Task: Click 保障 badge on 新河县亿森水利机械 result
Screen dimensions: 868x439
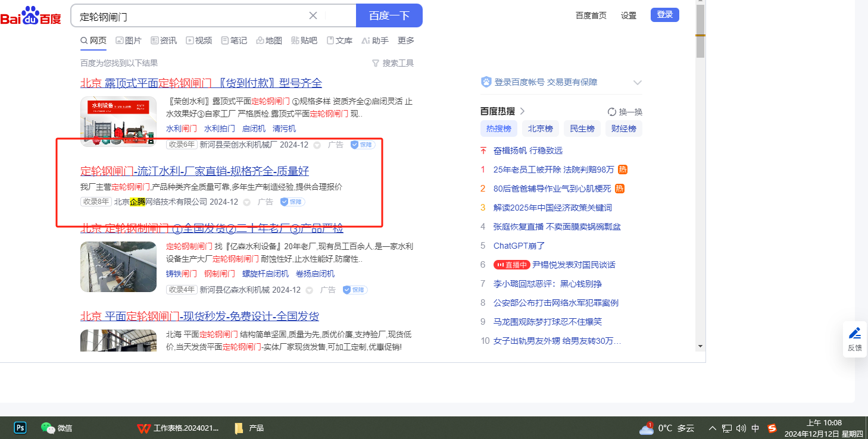Action: [x=355, y=290]
